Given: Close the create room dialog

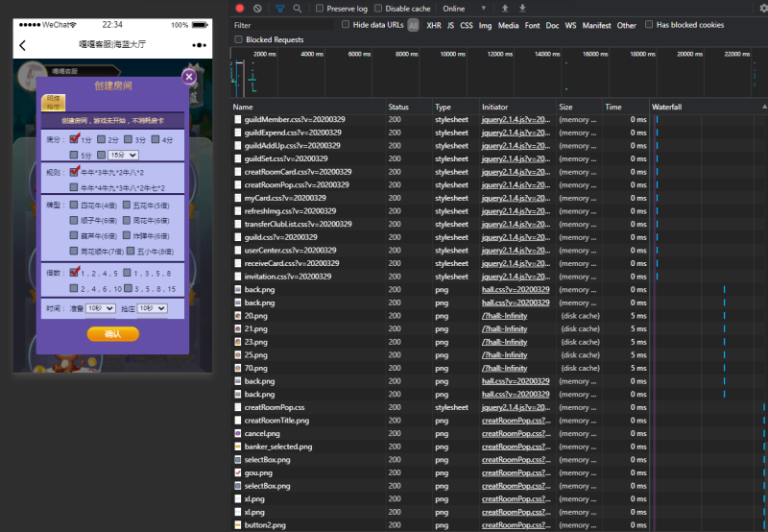Looking at the screenshot, I should pos(189,77).
